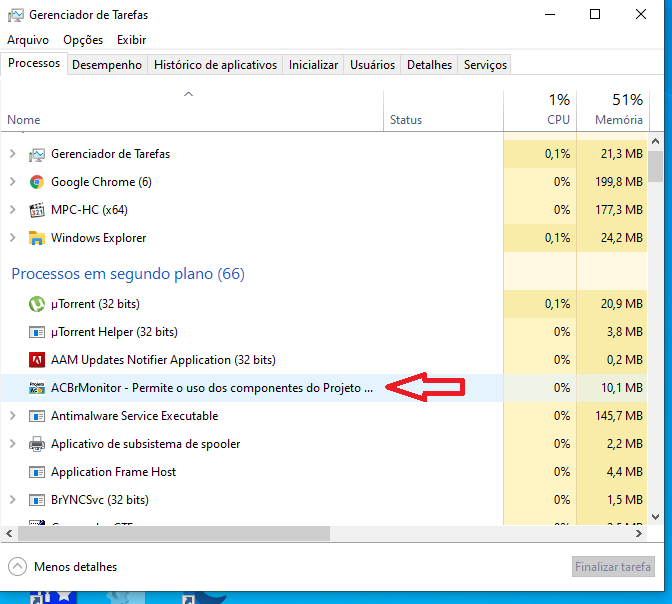Click the vertical scrollbar up arrow

(x=655, y=141)
